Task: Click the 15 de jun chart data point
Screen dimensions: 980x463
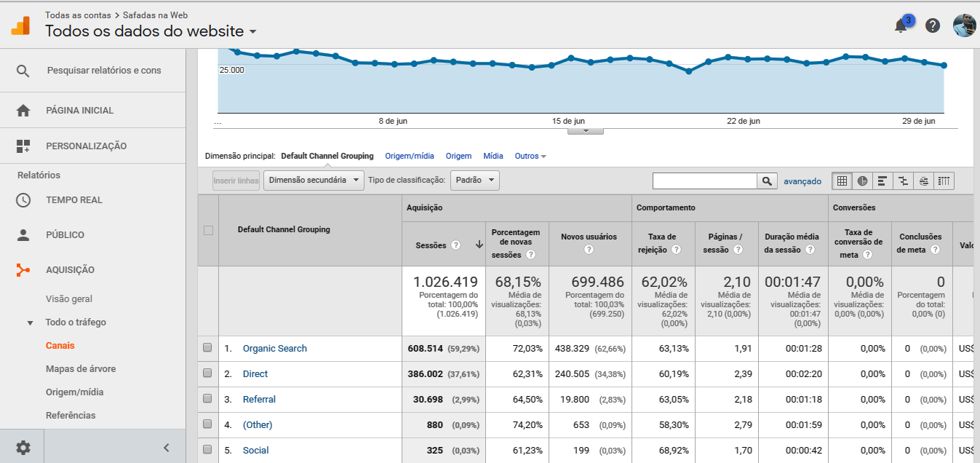Action: [x=571, y=58]
